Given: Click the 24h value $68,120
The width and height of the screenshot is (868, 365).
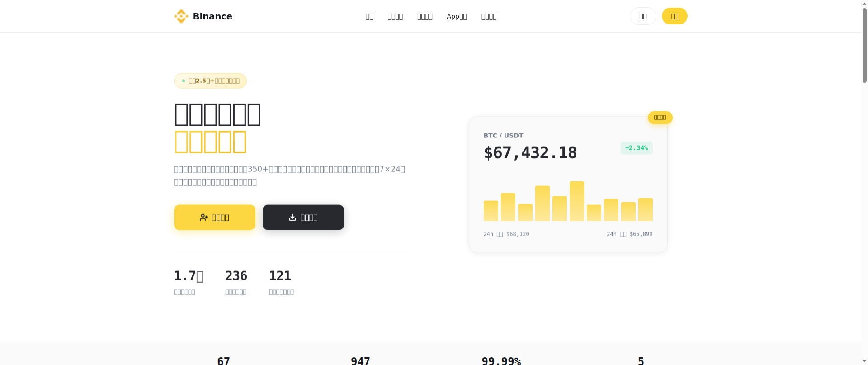Looking at the screenshot, I should 518,234.
